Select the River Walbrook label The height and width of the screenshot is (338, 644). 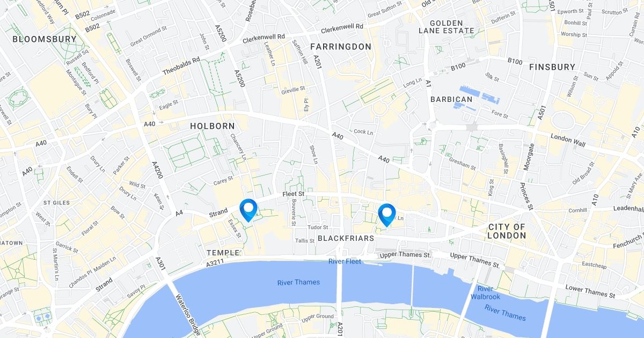pos(485,293)
